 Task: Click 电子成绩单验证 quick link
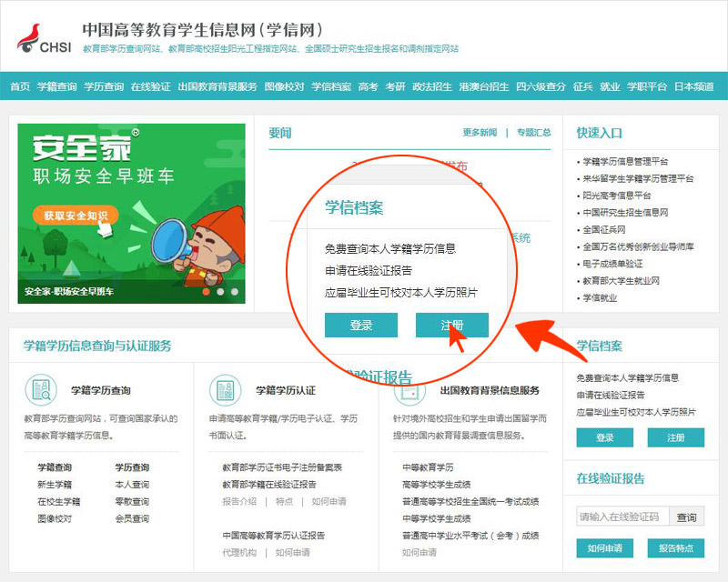[x=612, y=264]
